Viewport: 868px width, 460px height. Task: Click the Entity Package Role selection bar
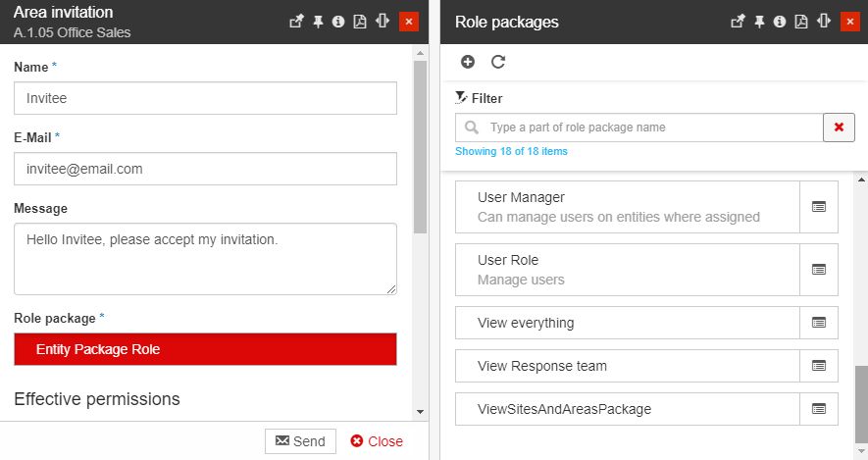pyautogui.click(x=205, y=349)
